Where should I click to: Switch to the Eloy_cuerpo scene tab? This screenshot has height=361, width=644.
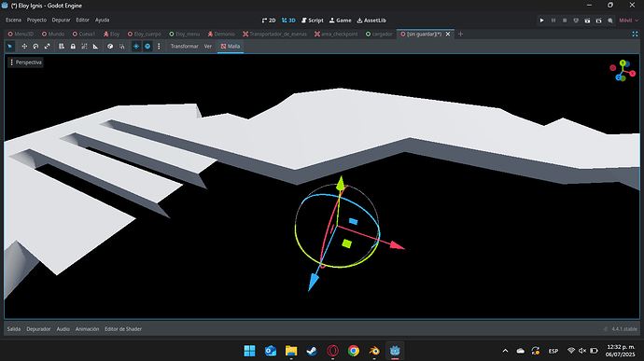pyautogui.click(x=144, y=35)
